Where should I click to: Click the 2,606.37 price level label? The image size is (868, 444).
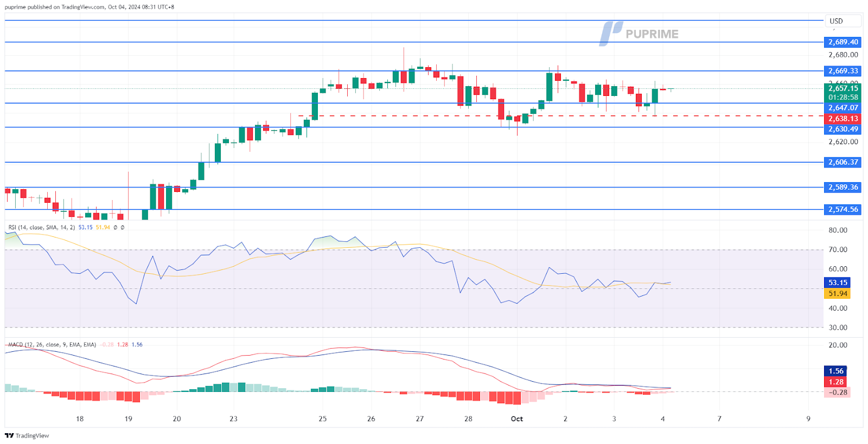[x=843, y=162]
